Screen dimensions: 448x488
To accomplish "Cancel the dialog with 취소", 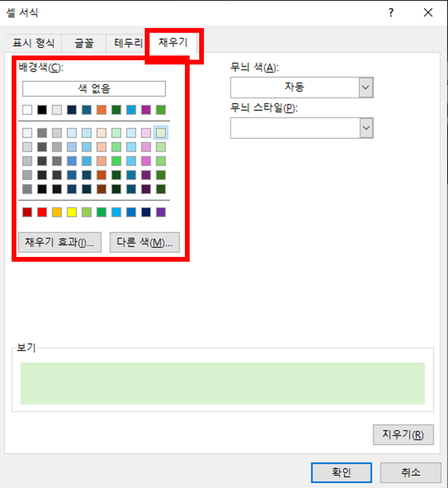I will [x=411, y=473].
